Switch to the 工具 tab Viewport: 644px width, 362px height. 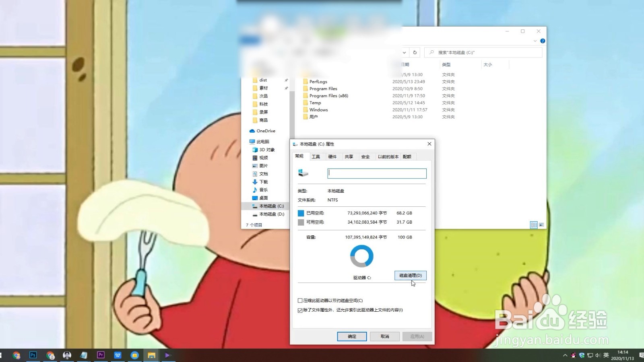(316, 157)
